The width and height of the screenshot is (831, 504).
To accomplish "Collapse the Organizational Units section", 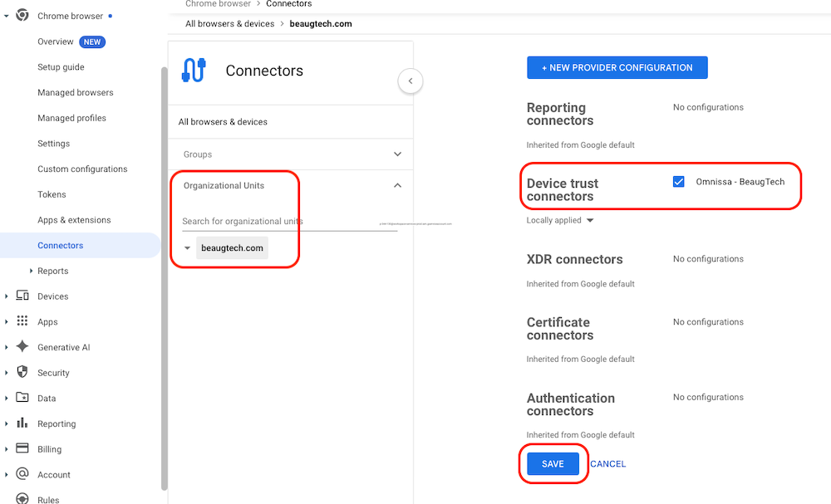I will click(397, 186).
